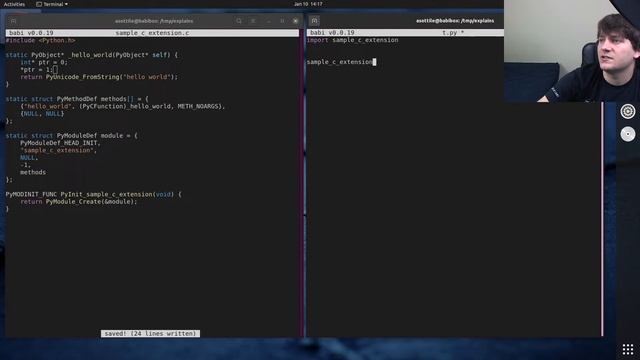Click the '-1,' line in left editor
The image size is (640, 360).
(x=25, y=165)
